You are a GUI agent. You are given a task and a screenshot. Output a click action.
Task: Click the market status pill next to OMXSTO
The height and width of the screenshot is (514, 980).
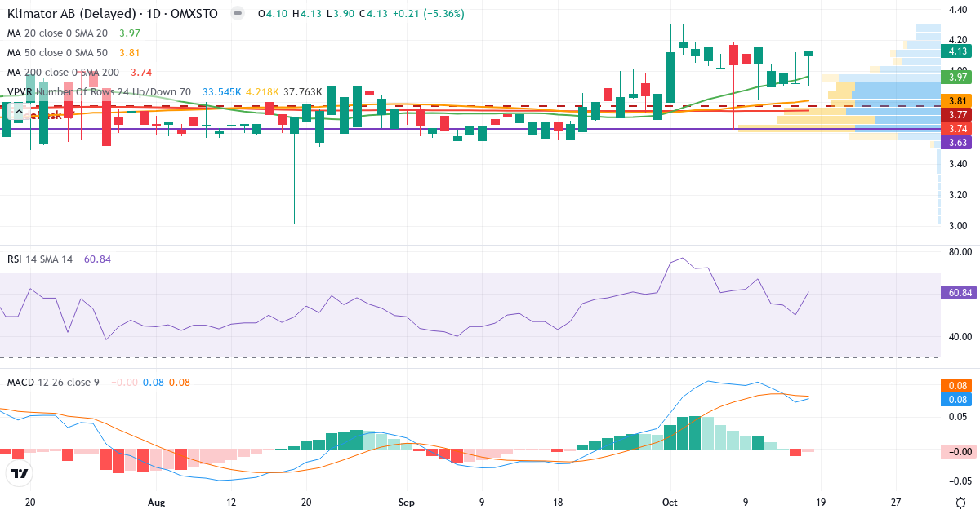tap(237, 14)
